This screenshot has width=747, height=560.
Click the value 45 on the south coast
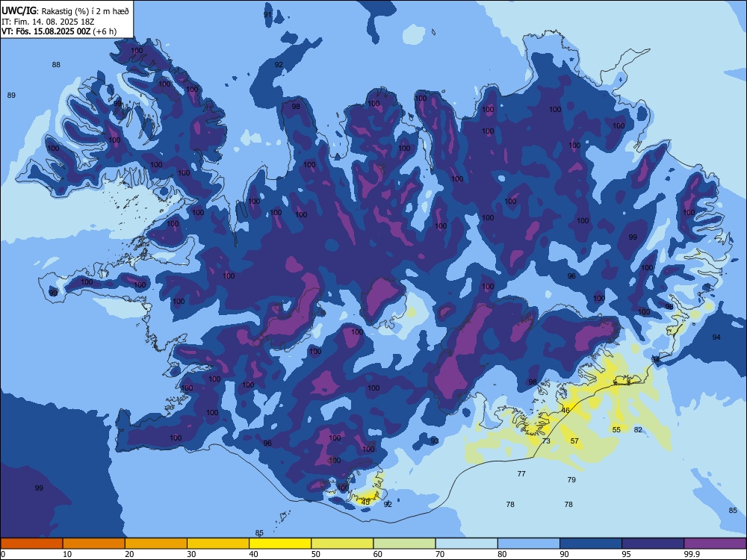click(365, 502)
